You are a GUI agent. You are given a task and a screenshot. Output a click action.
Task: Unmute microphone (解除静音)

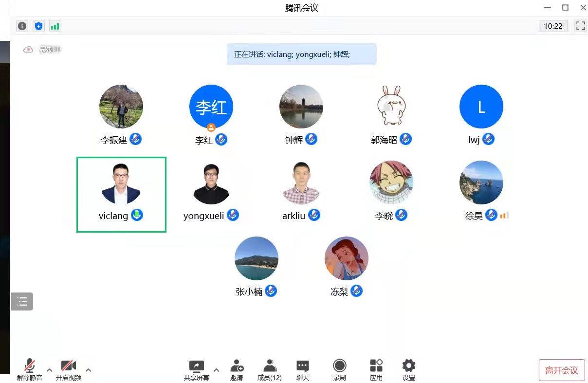30,369
